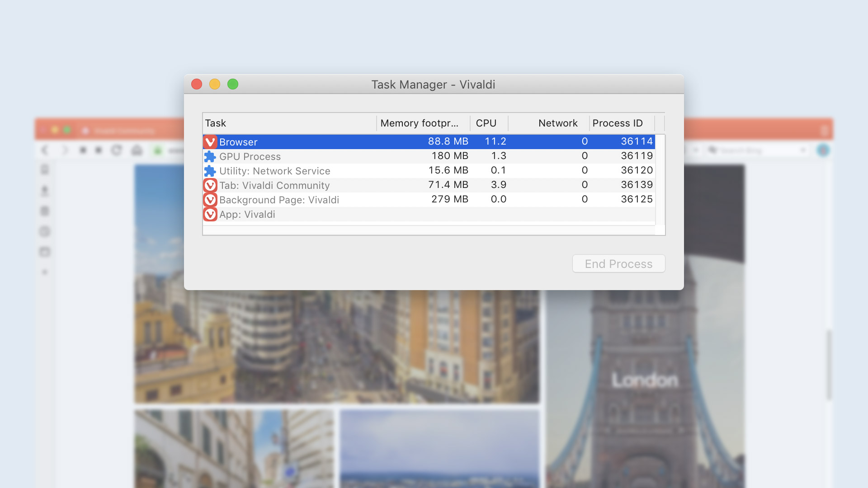Click the Vivaldi icon beside Background Page: Vivaldi
The image size is (868, 488).
(x=210, y=200)
